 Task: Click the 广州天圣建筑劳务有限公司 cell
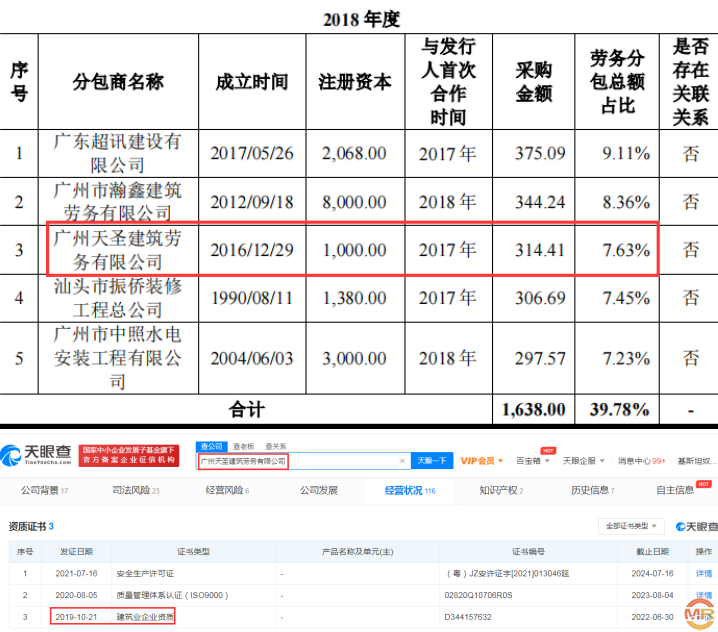tap(118, 250)
